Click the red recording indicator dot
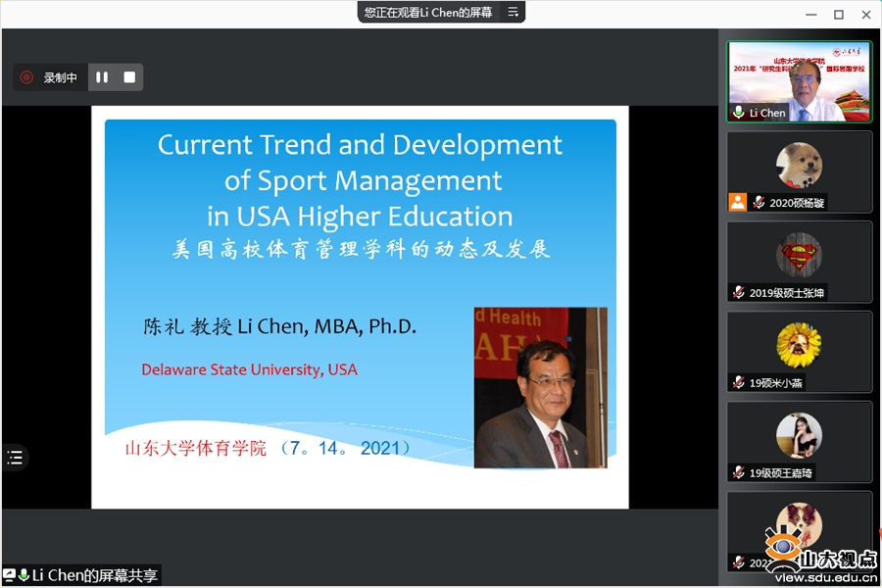This screenshot has width=882, height=588. tap(26, 77)
